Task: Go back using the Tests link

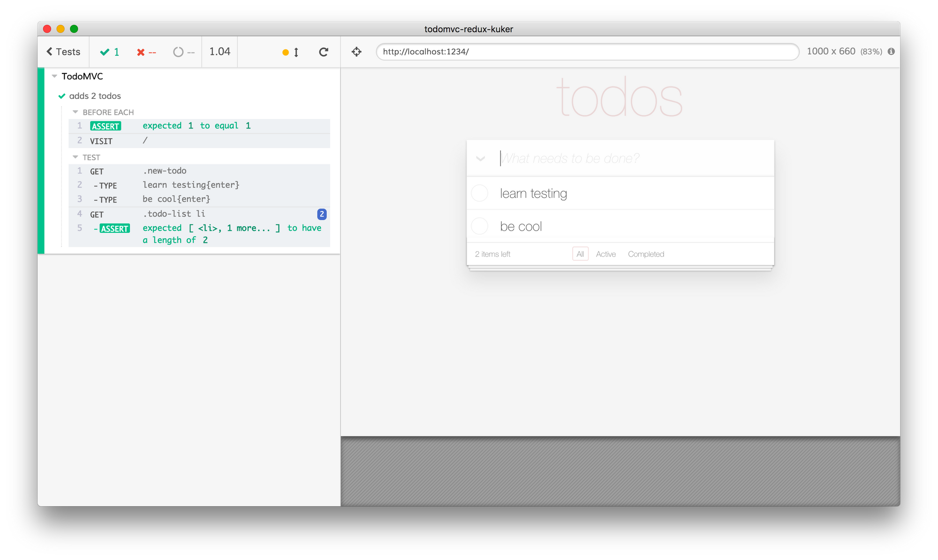Action: click(x=63, y=52)
